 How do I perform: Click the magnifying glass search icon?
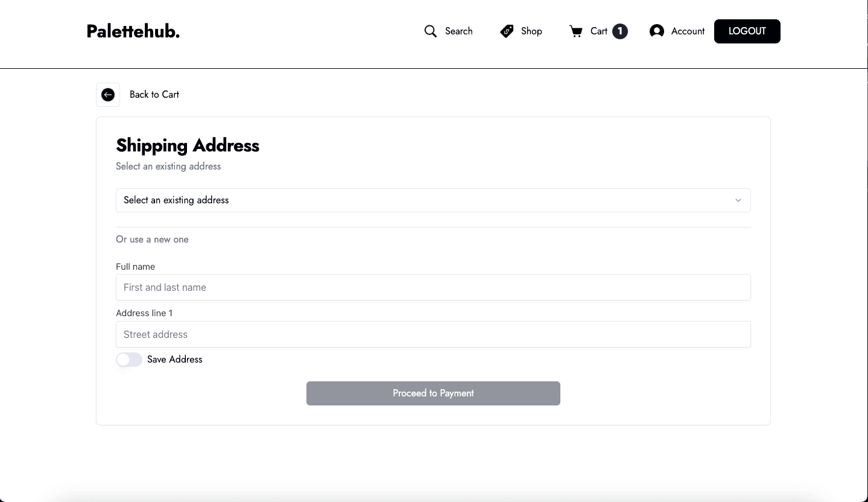pos(430,31)
